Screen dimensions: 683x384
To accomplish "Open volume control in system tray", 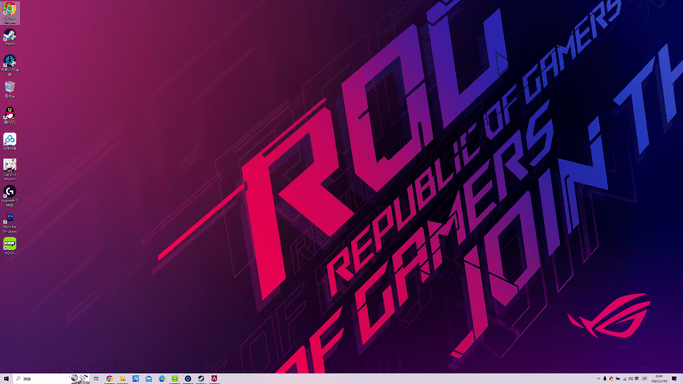I will (x=631, y=379).
